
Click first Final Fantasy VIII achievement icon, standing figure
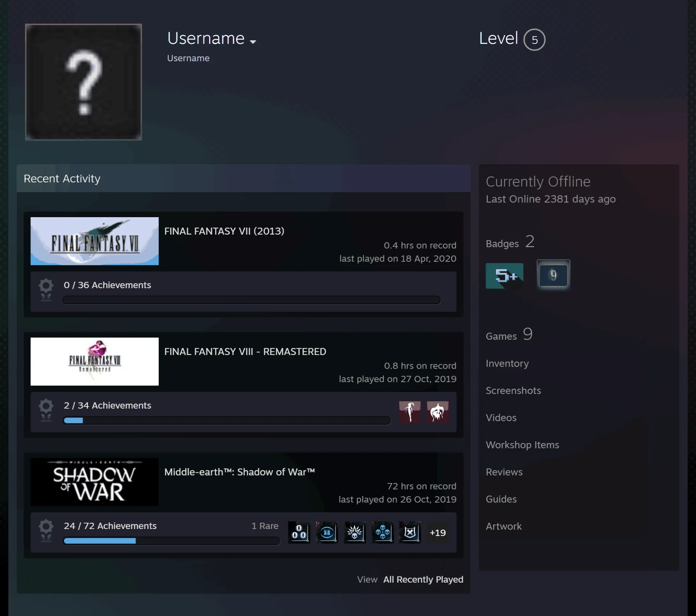pyautogui.click(x=410, y=412)
